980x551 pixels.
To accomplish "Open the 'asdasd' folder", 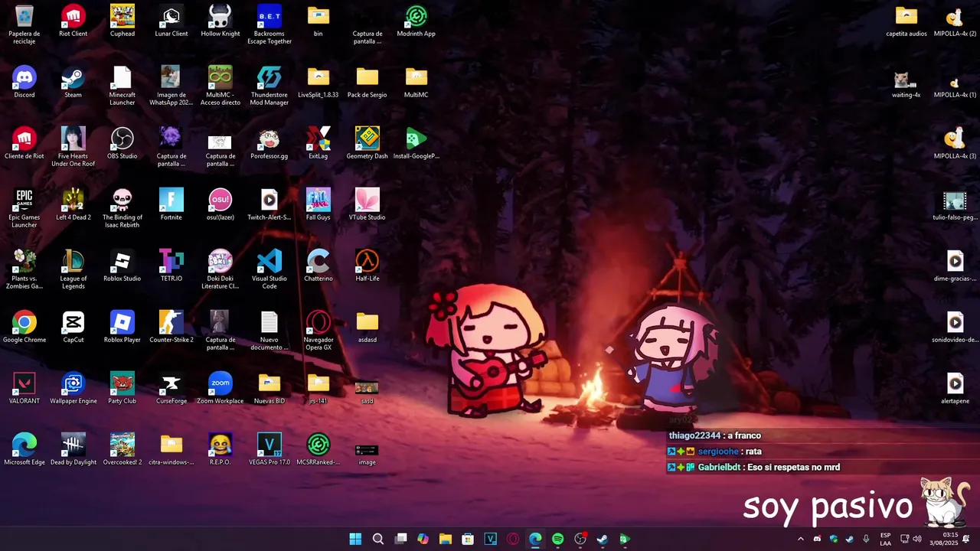I will pyautogui.click(x=367, y=327).
